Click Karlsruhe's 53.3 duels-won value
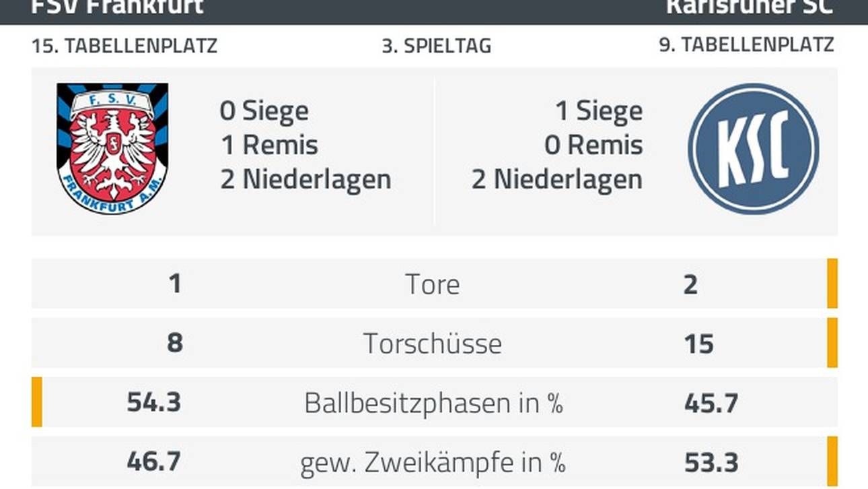 pyautogui.click(x=711, y=463)
